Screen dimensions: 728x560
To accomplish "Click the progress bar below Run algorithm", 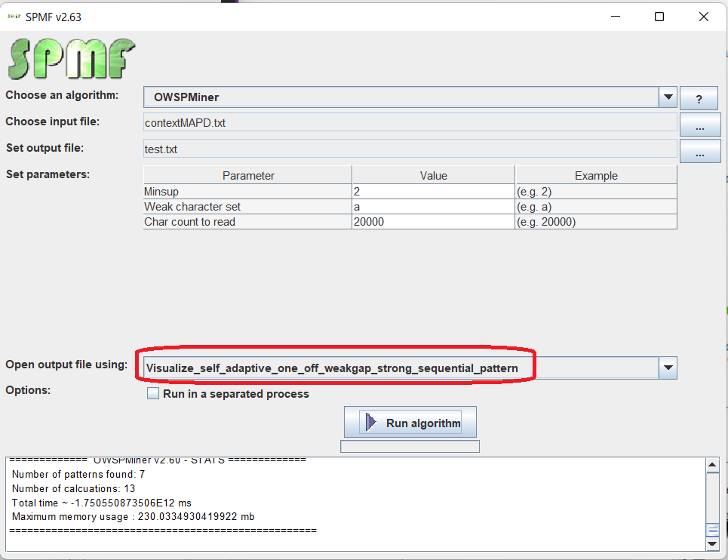I will 410,447.
